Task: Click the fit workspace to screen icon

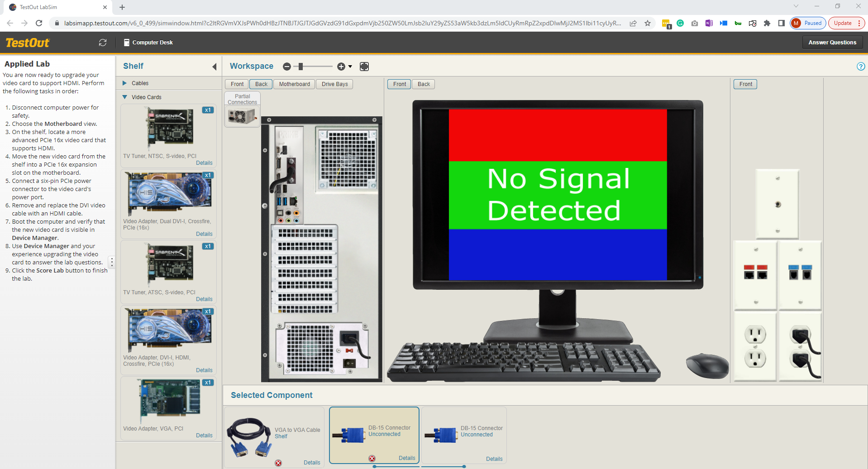Action: [x=364, y=67]
